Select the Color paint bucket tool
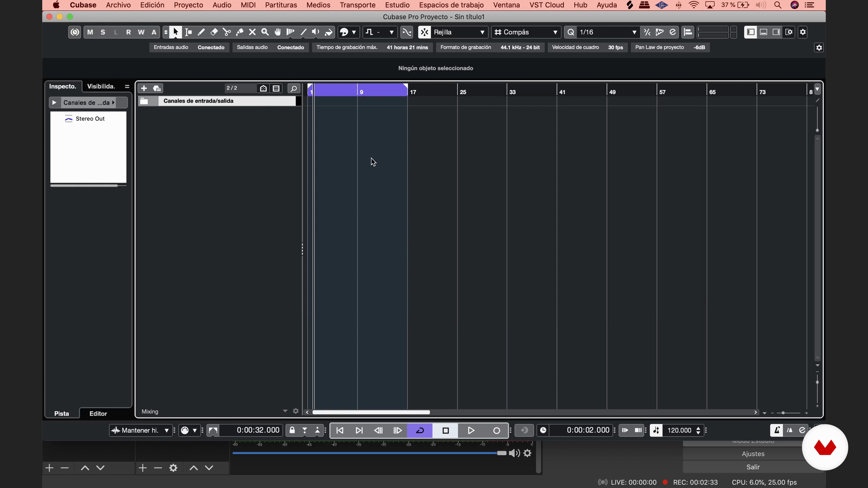 coord(328,32)
